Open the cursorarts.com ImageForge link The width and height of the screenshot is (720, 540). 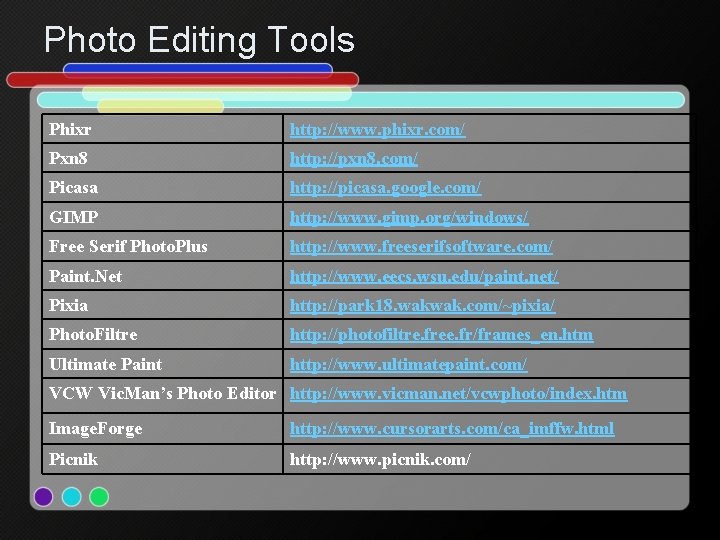(452, 428)
